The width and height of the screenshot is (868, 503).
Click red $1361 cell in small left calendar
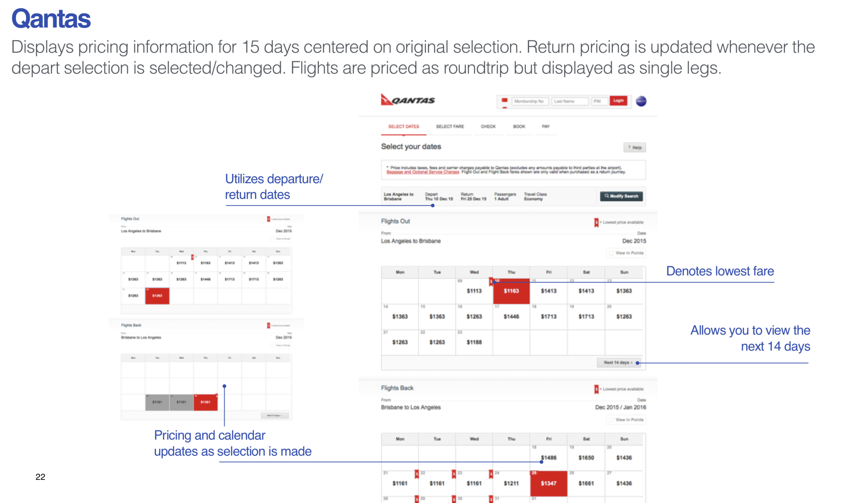(x=205, y=402)
